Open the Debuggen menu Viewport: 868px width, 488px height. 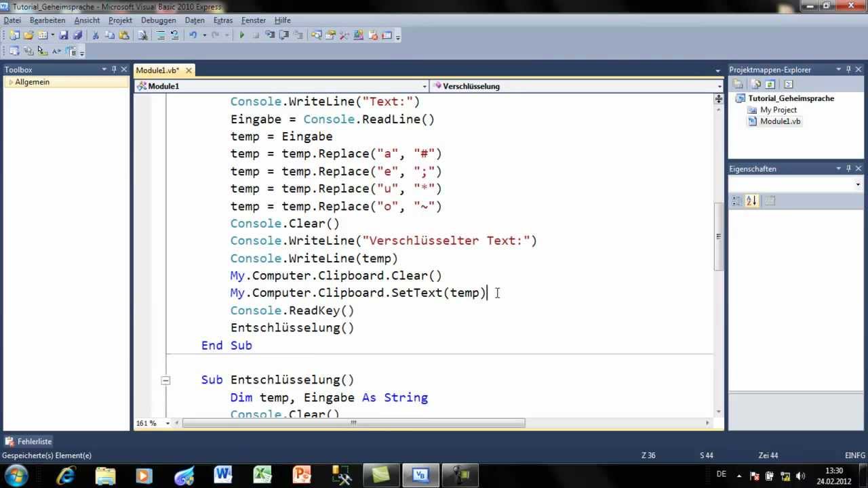click(159, 20)
